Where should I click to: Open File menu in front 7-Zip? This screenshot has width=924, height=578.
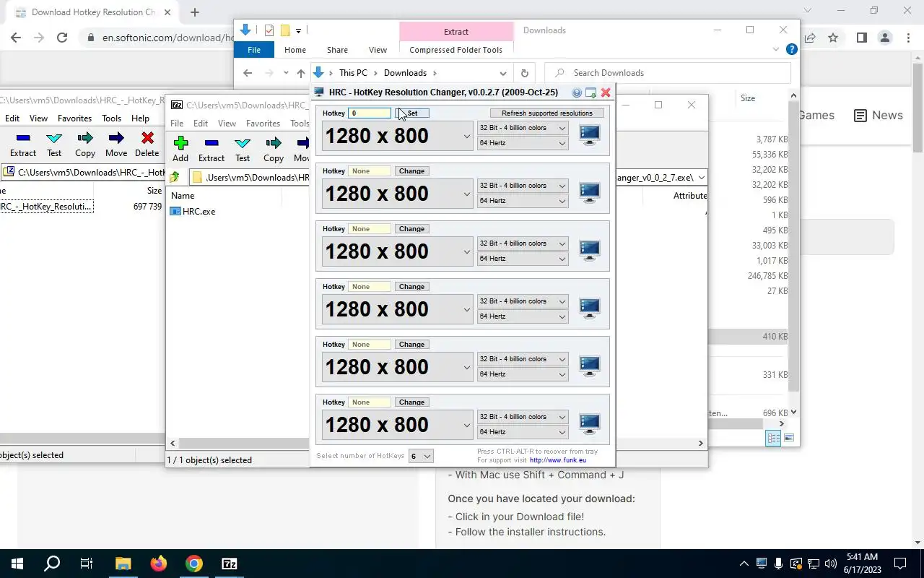pos(177,124)
